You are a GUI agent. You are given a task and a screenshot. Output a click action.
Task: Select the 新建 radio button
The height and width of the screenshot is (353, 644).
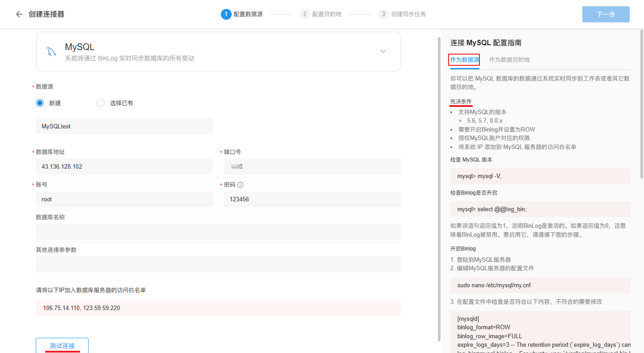(40, 103)
